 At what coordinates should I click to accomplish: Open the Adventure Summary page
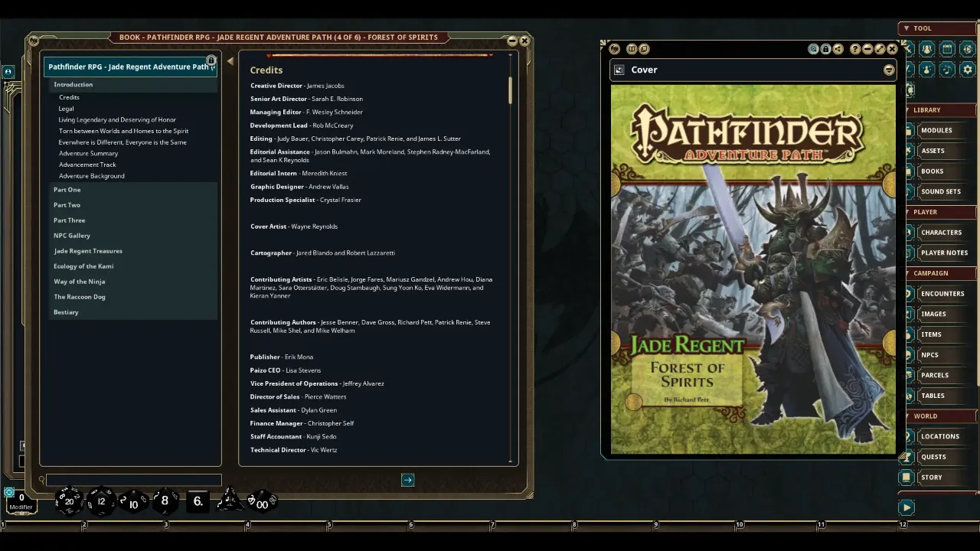(89, 154)
